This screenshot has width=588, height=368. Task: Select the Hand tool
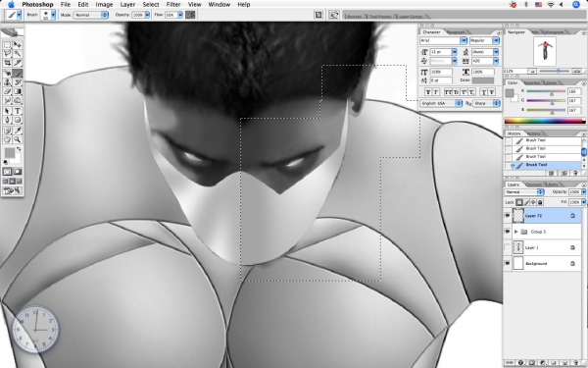pyautogui.click(x=7, y=139)
